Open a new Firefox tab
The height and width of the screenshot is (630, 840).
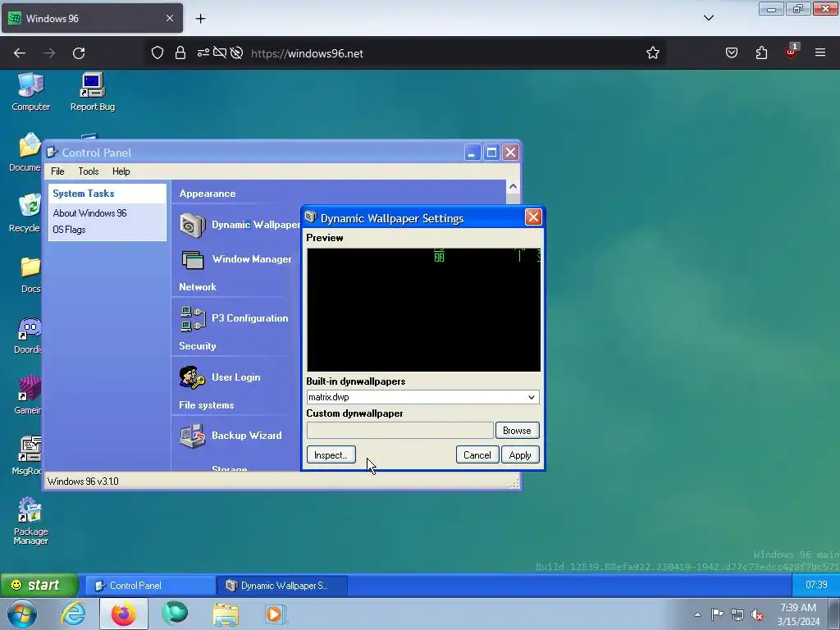tap(200, 19)
